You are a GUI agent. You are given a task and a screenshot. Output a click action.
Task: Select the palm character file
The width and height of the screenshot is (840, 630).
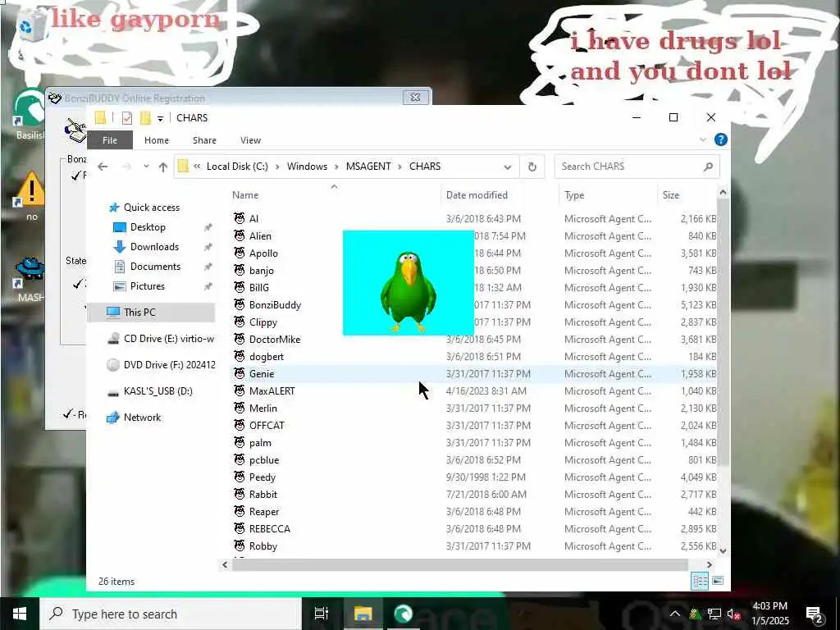click(x=253, y=442)
